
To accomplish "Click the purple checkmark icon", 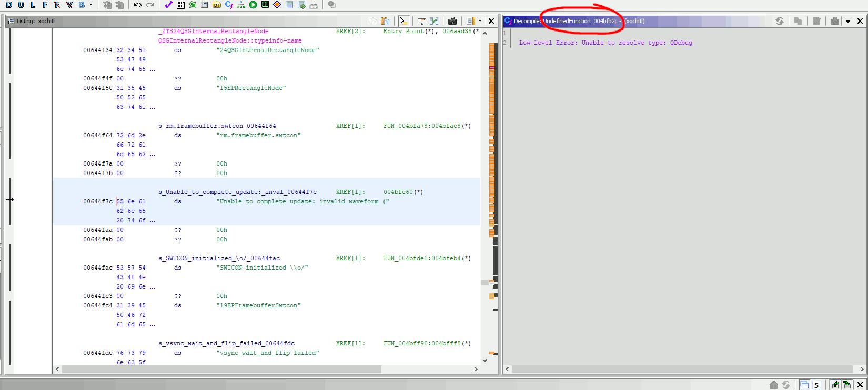I will (168, 5).
